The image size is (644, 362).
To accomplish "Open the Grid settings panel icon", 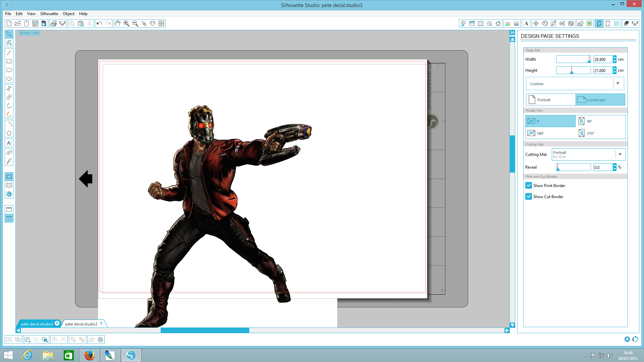I will (x=616, y=23).
